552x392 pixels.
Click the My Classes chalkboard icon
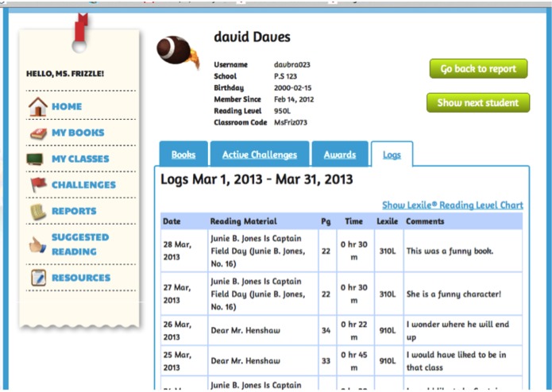pyautogui.click(x=35, y=159)
